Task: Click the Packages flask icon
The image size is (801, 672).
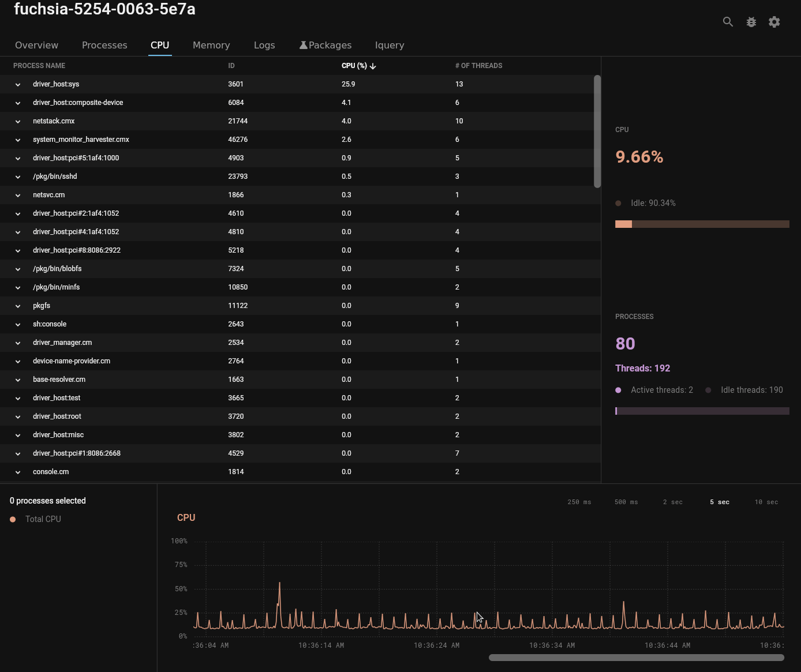Action: (303, 45)
